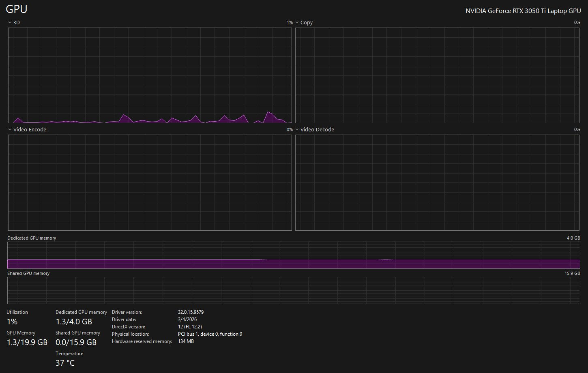The width and height of the screenshot is (588, 373).
Task: Select the 0.0/15.9 GB shared memory value
Action: [x=76, y=343]
